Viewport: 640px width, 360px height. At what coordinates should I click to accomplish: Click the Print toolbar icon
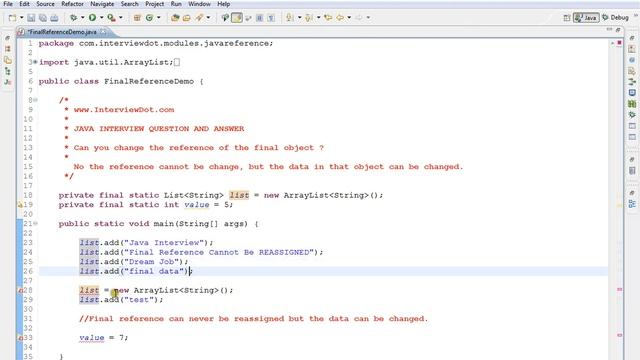tap(54, 18)
